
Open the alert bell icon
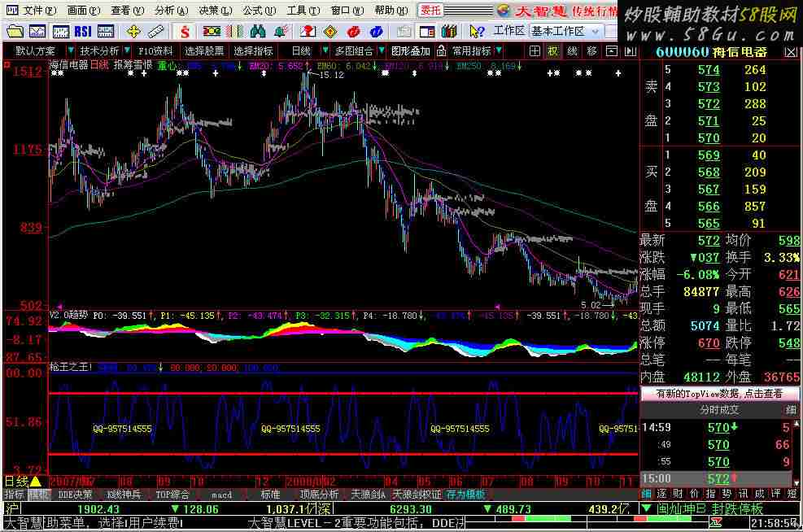(280, 32)
